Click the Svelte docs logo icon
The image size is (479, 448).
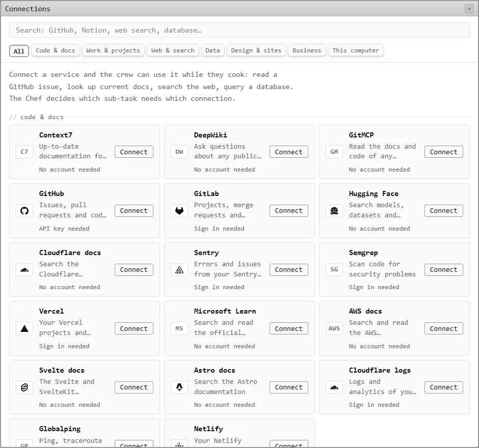click(x=24, y=387)
